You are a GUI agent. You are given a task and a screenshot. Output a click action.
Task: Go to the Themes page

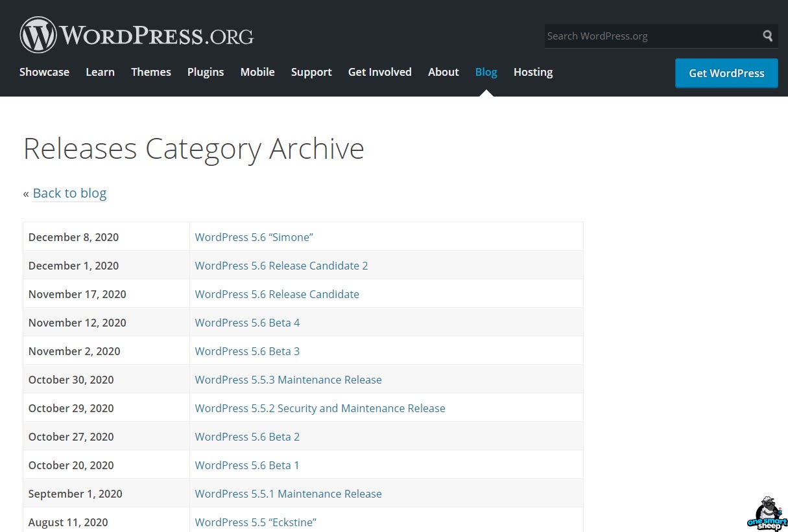pyautogui.click(x=151, y=72)
